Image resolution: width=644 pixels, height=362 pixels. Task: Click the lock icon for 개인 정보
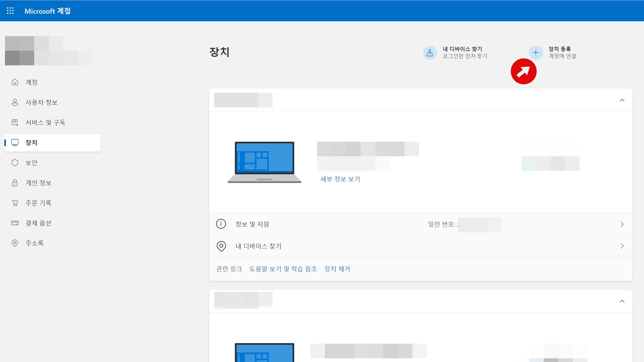pyautogui.click(x=15, y=183)
